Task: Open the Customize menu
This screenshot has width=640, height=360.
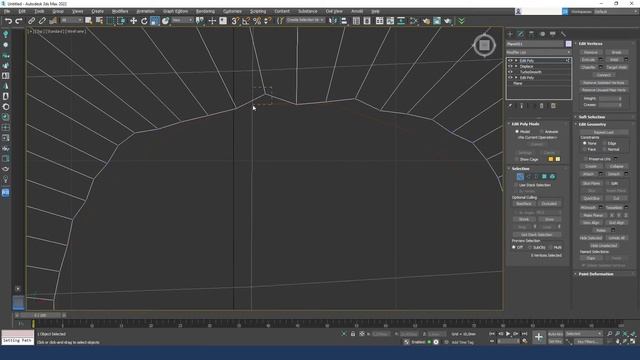Action: pos(232,11)
